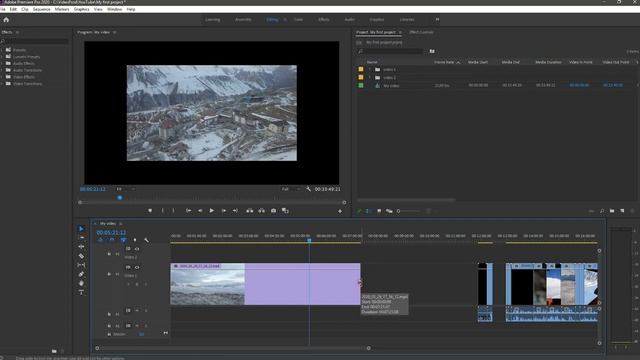
Task: Click Go to In point button
Action: coord(189,211)
